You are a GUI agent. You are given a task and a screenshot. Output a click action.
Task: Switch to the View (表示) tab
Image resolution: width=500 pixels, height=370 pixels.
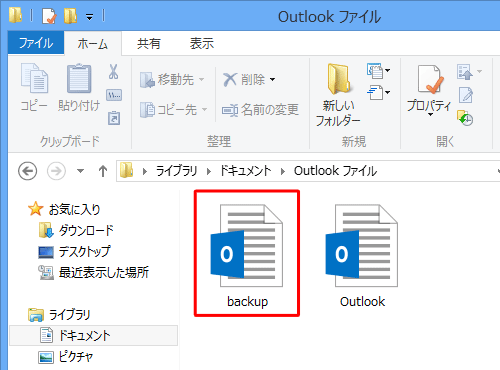pyautogui.click(x=202, y=44)
